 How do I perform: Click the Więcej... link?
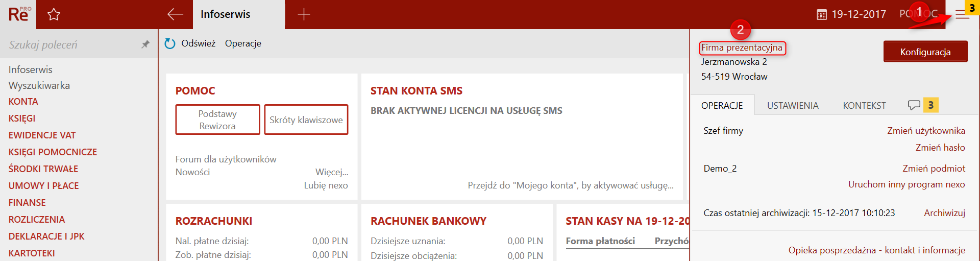332,172
